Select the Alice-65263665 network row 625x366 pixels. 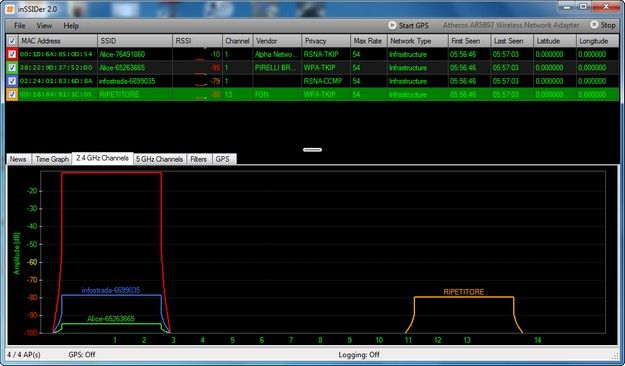[312, 68]
